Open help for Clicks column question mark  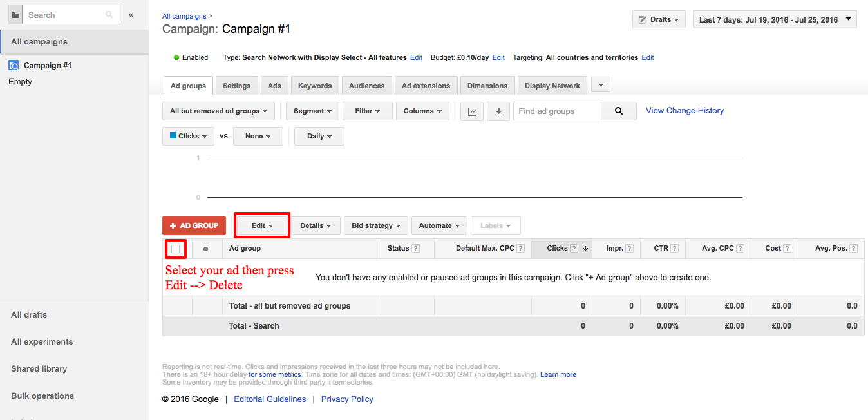(574, 249)
